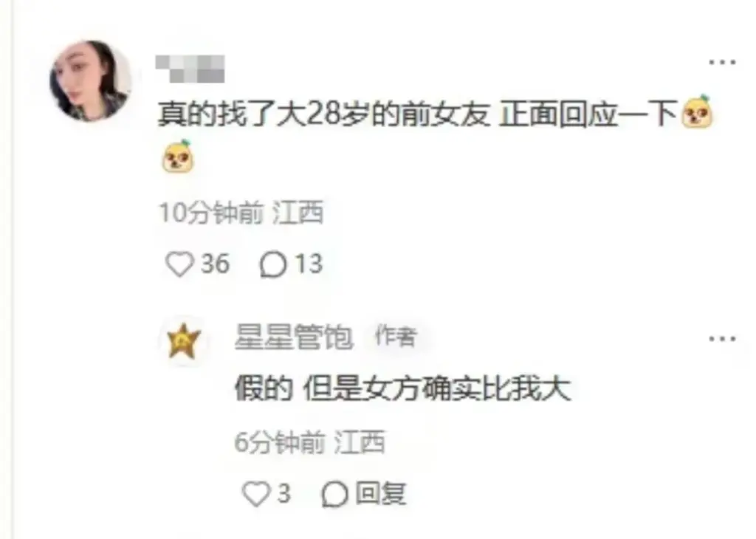Click the like count 3 on the reply
This screenshot has width=756, height=539.
coord(284,494)
